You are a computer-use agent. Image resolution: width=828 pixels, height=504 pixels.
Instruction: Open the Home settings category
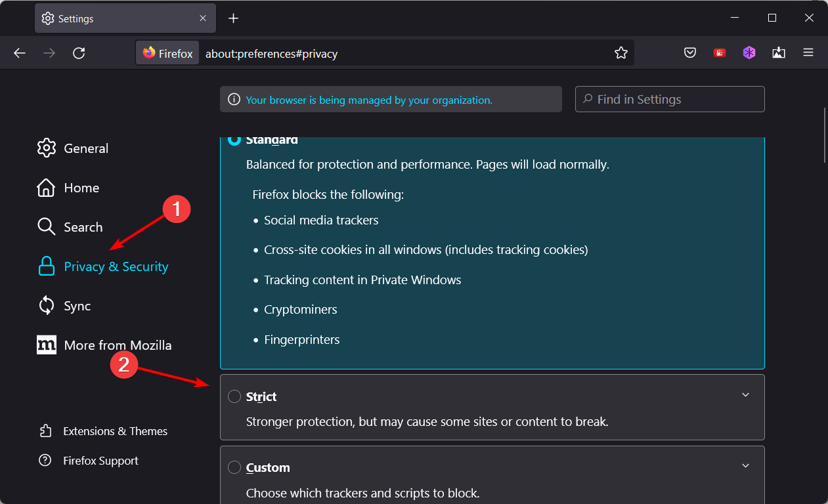tap(68, 188)
